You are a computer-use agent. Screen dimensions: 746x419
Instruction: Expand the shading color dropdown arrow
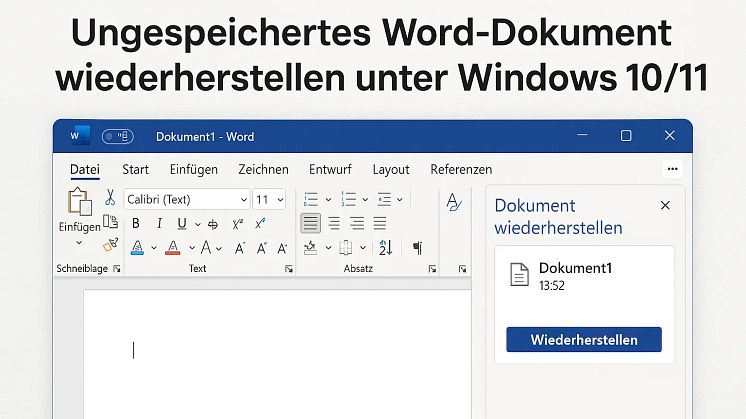(328, 248)
